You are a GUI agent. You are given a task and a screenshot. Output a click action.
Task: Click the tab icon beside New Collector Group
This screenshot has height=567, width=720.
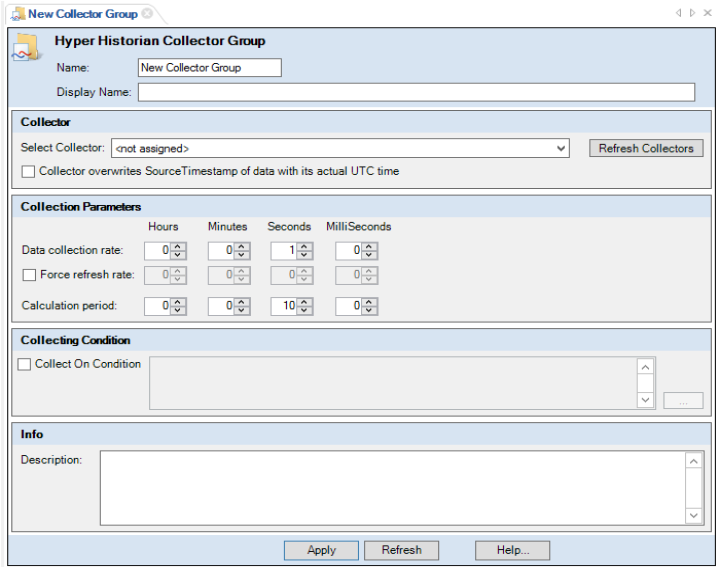[17, 14]
